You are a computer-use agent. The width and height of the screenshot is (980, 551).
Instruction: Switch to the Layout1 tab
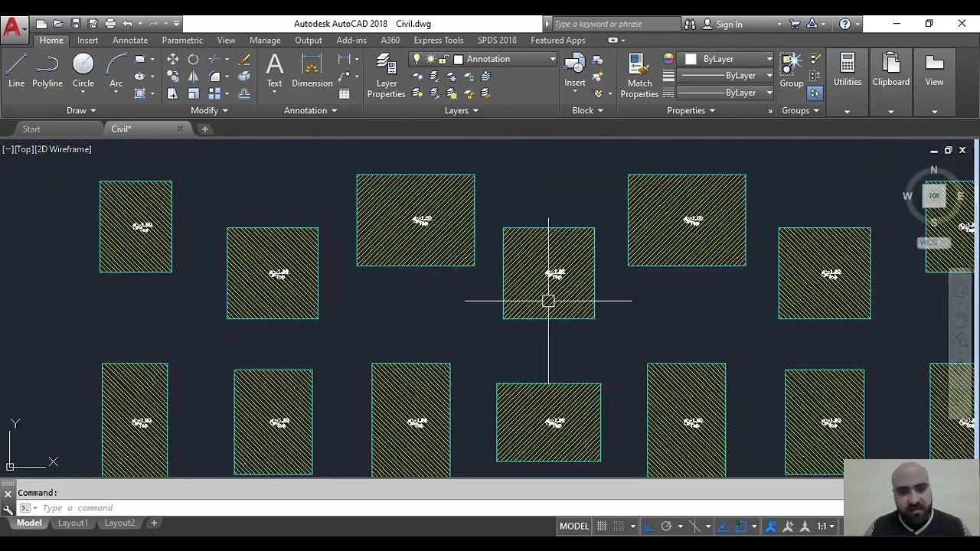[73, 523]
